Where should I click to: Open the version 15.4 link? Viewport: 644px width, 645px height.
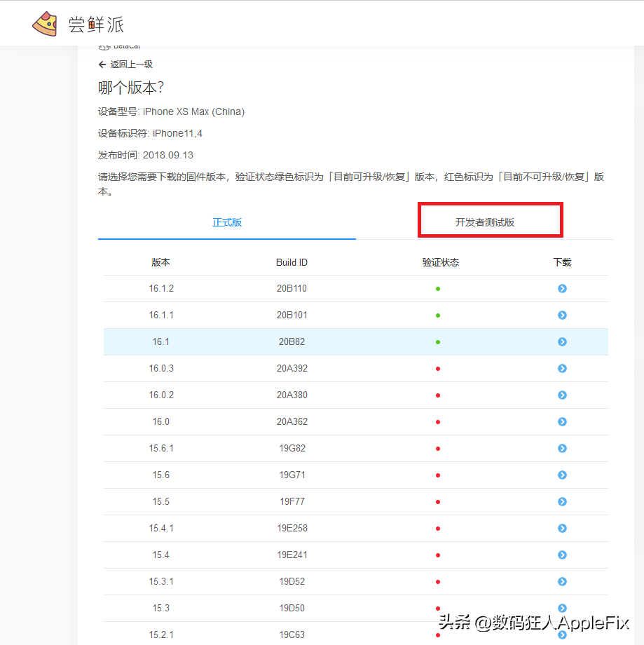click(x=160, y=555)
